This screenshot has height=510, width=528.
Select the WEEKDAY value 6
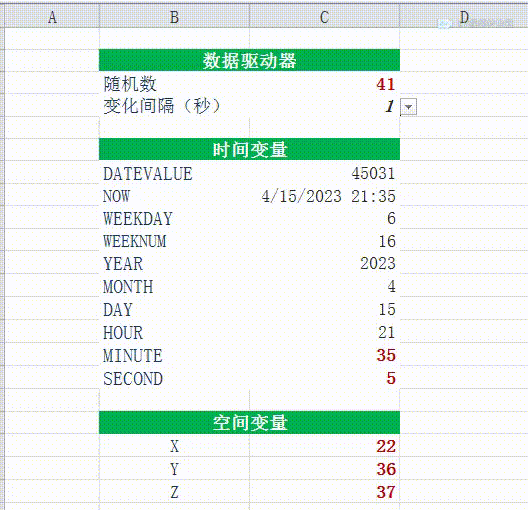tap(324, 218)
